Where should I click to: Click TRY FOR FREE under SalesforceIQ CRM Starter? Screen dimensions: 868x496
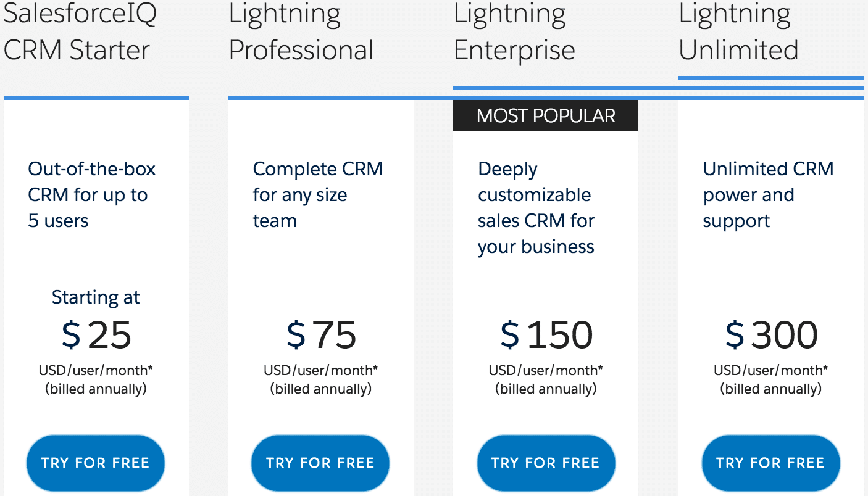tap(95, 463)
